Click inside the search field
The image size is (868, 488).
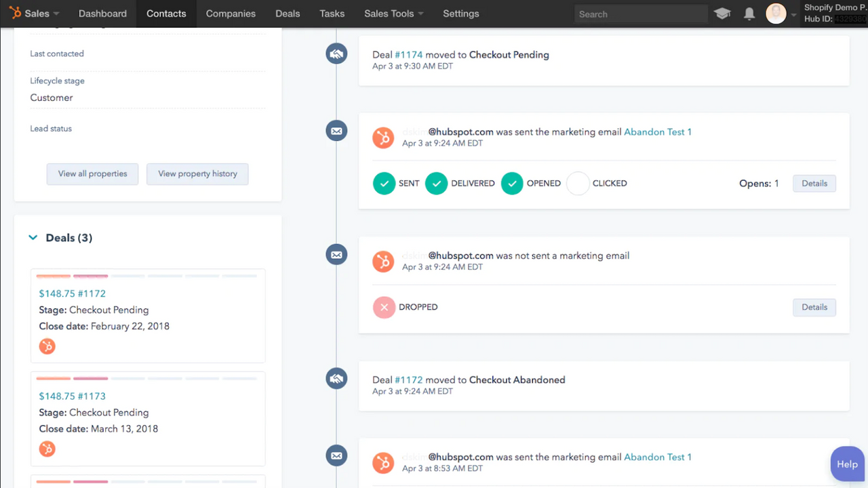(x=640, y=14)
